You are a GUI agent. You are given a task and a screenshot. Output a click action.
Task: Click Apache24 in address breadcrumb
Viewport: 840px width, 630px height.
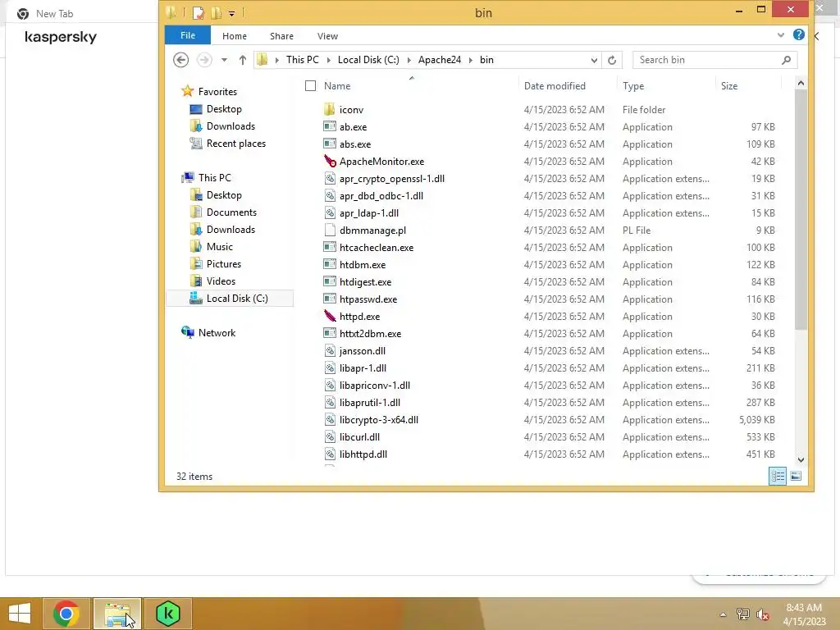click(x=440, y=60)
